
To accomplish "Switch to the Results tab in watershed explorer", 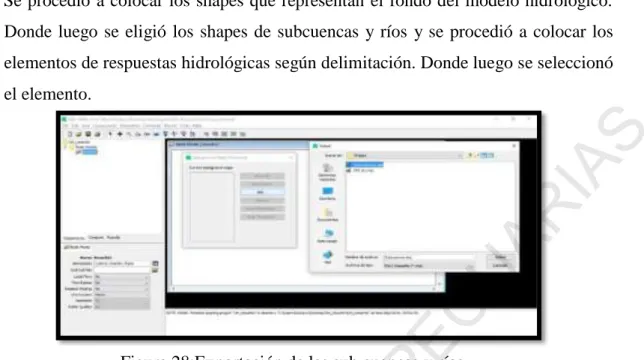I will coord(113,238).
